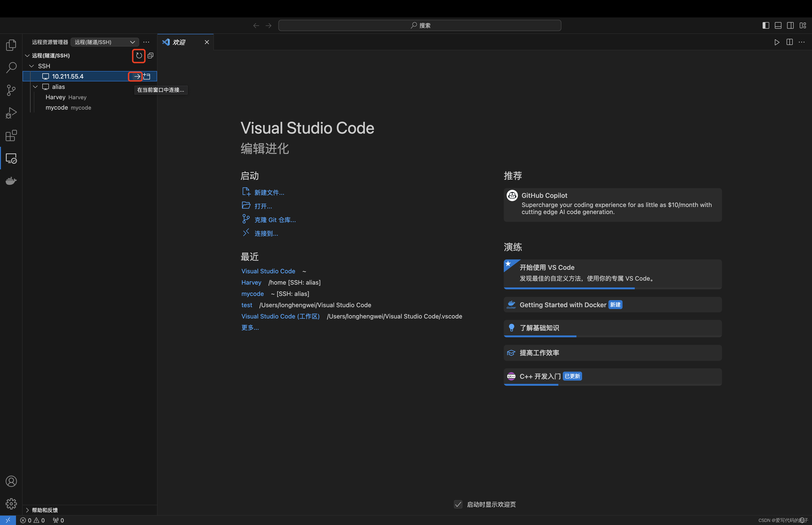
Task: Open the Manage gear icon
Action: click(11, 504)
